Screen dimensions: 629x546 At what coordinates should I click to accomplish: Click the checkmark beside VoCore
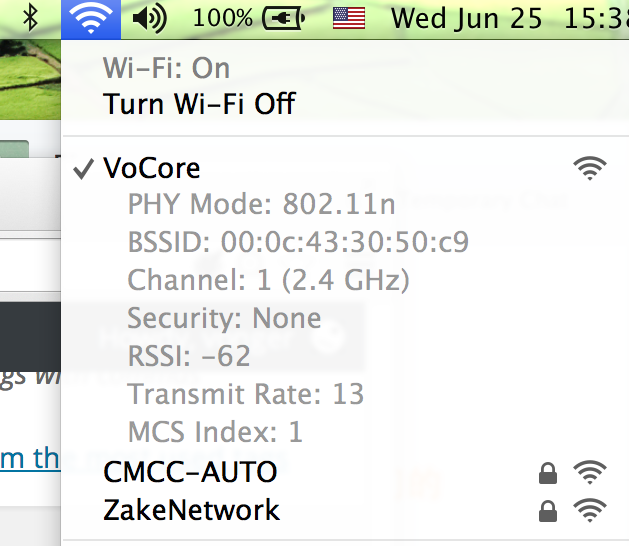tap(83, 169)
